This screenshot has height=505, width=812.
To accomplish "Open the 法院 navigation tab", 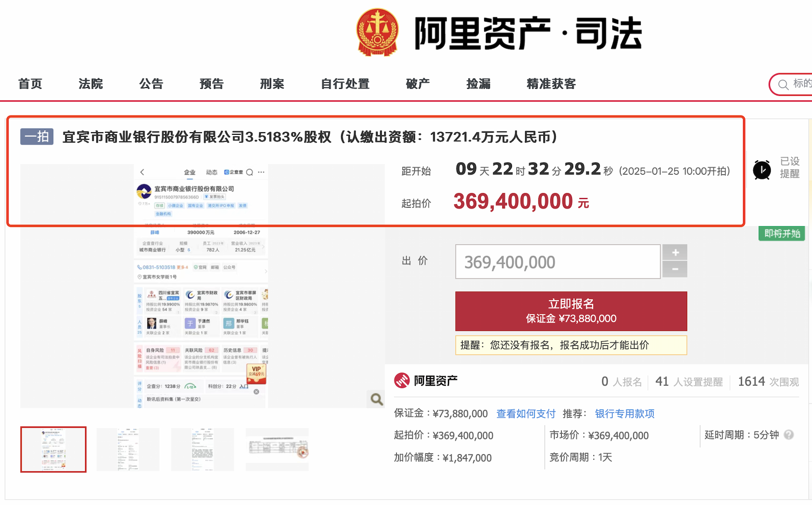I will pos(91,84).
